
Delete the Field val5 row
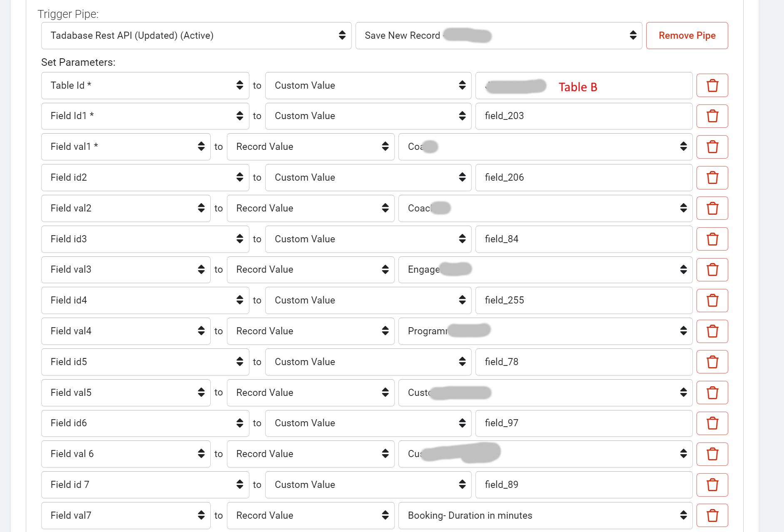coord(712,393)
